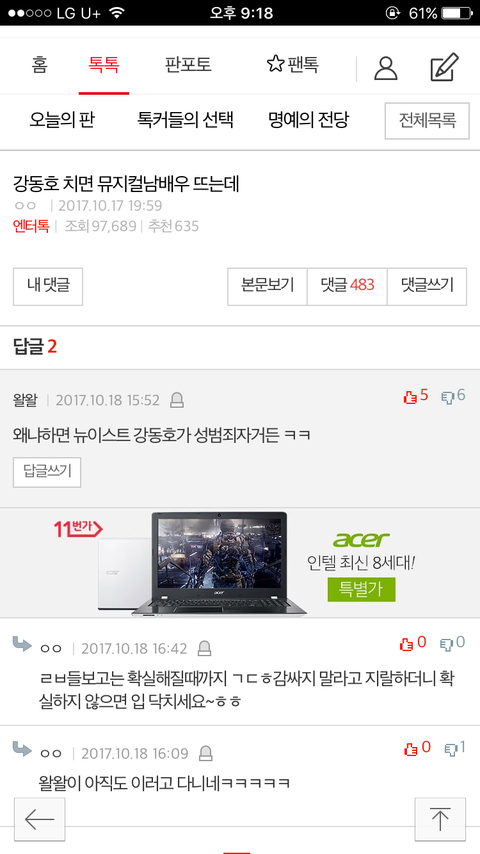Select 톡커들의 선택 submenu
The height and width of the screenshot is (854, 480).
point(185,120)
